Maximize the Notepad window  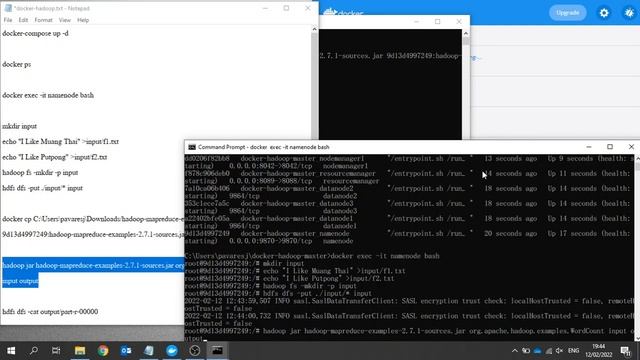click(287, 8)
